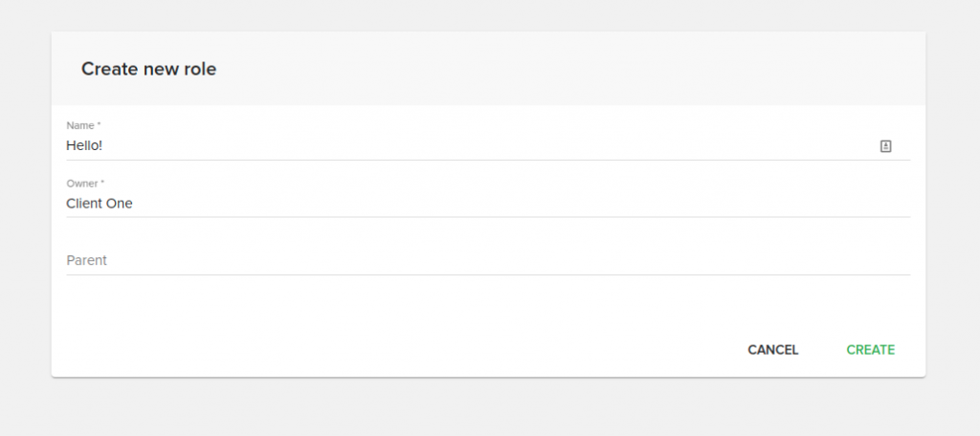Viewport: 980px width, 436px height.
Task: Click the gray backdrop outside the dialog
Action: click(x=488, y=406)
